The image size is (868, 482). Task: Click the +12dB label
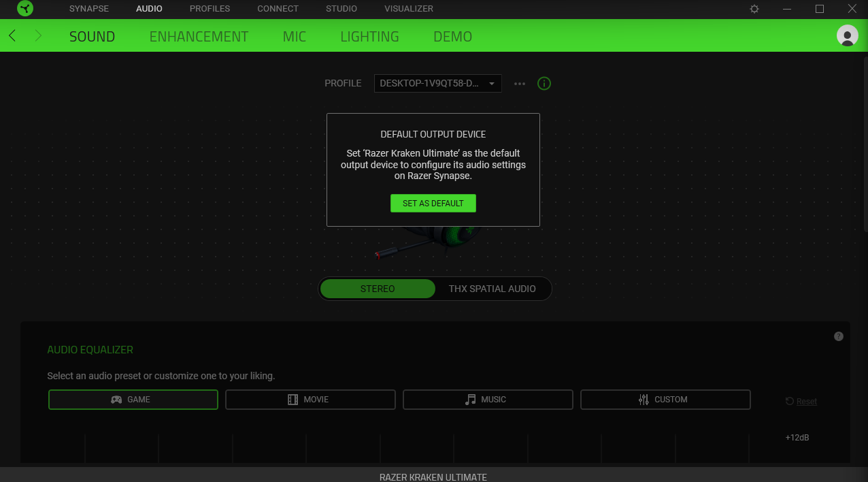click(797, 438)
